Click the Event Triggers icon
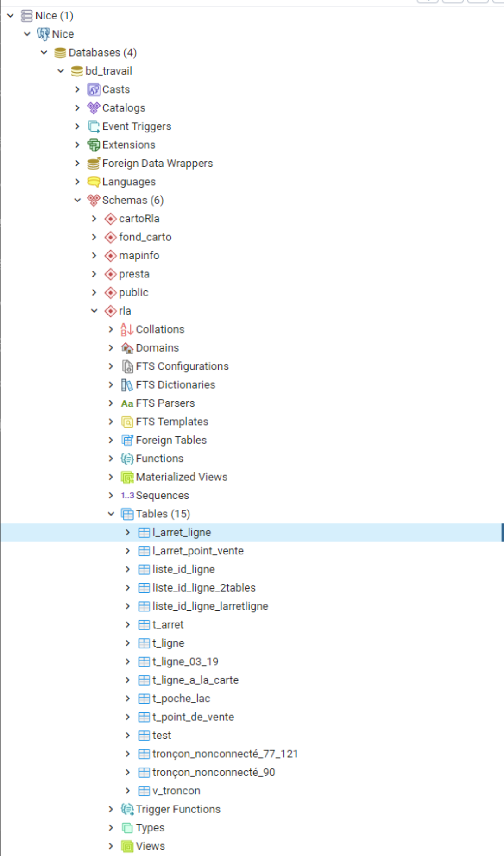This screenshot has height=856, width=504. point(94,126)
